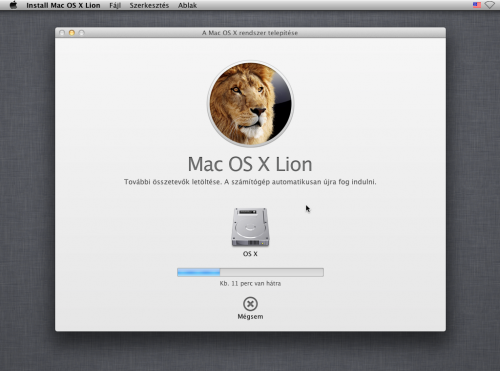This screenshot has width=500, height=371.
Task: Minimize the installer window with yellow button
Action: pyautogui.click(x=72, y=33)
